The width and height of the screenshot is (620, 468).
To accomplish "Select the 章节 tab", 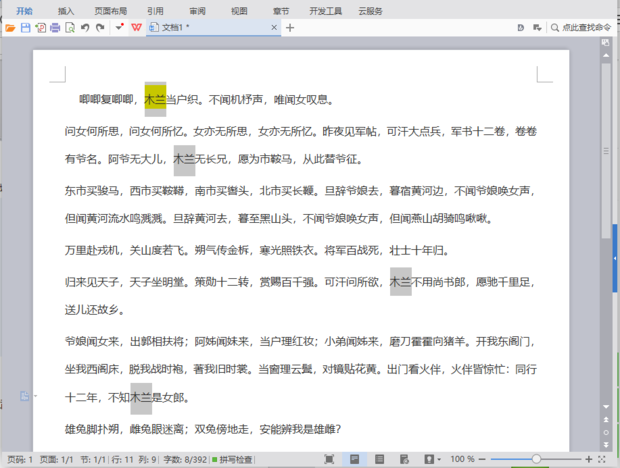I will pyautogui.click(x=281, y=11).
